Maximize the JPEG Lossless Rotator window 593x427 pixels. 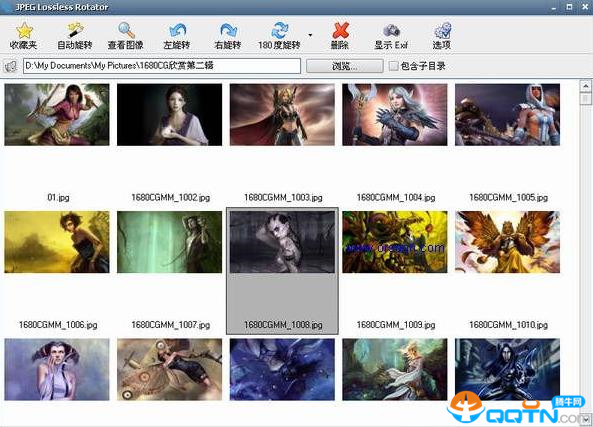[569, 7]
